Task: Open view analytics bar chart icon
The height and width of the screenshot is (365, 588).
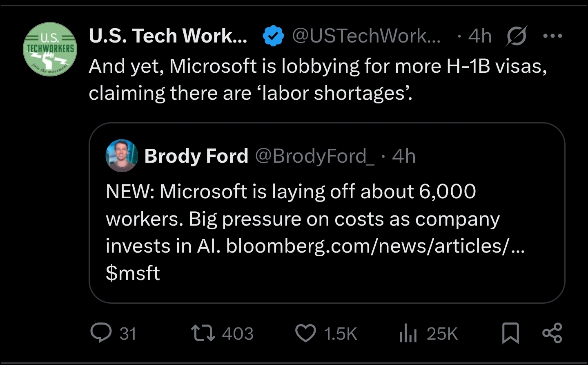Action: point(408,333)
